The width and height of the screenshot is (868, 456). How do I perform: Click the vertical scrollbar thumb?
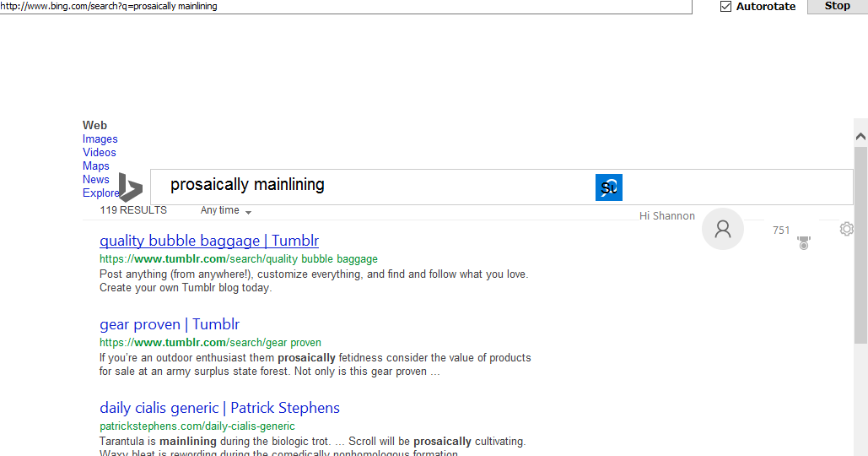pyautogui.click(x=860, y=246)
